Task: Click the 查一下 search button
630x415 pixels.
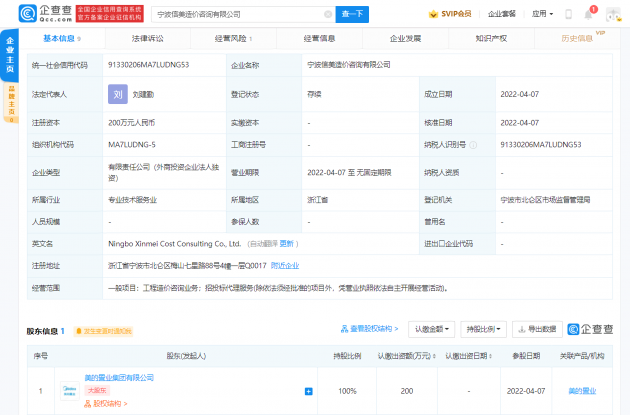Action: [352, 14]
